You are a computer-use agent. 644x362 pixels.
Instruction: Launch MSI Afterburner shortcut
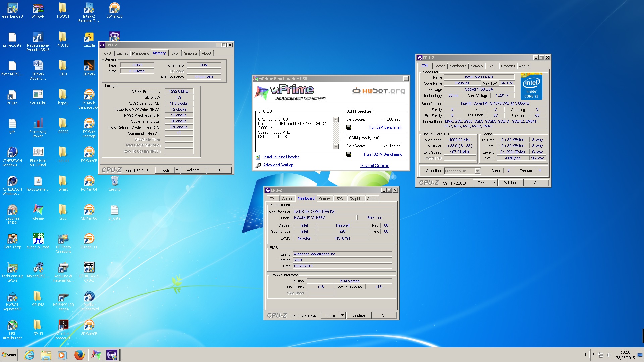pyautogui.click(x=12, y=330)
